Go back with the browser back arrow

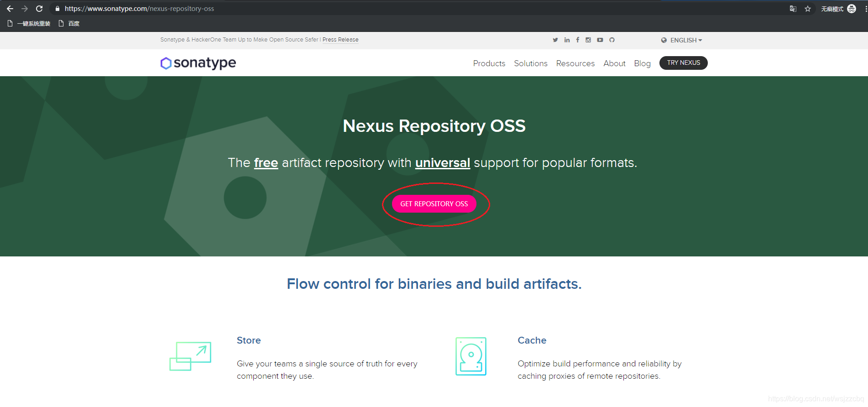coord(10,9)
